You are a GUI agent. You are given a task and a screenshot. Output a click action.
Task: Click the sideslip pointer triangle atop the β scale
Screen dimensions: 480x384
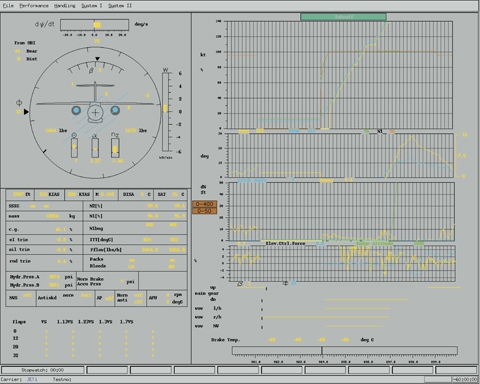(97, 59)
